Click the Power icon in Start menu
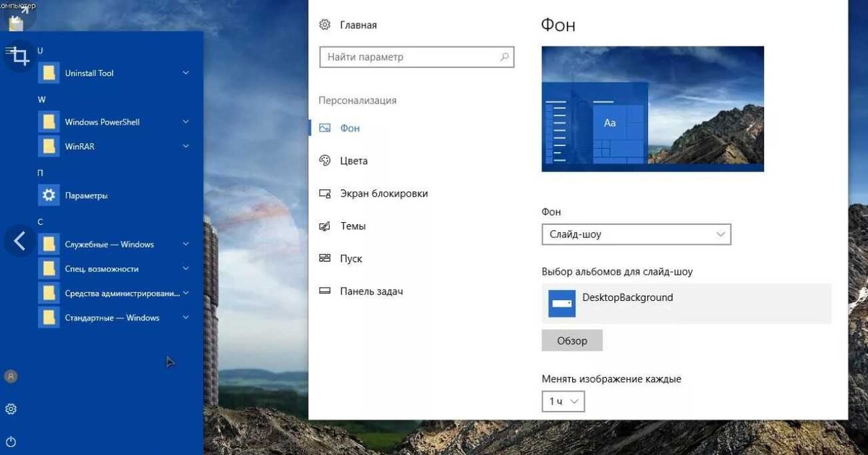Screen dimensions: 868x455 click(11, 441)
